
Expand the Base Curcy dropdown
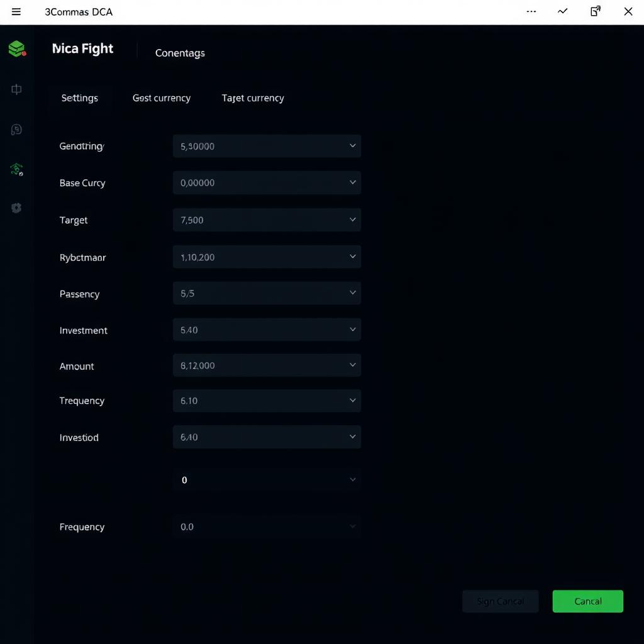pyautogui.click(x=267, y=182)
